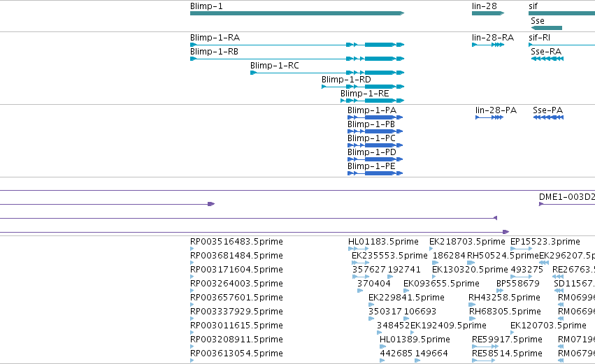
Task: Select the feature labeled 370404
Action: (374, 284)
